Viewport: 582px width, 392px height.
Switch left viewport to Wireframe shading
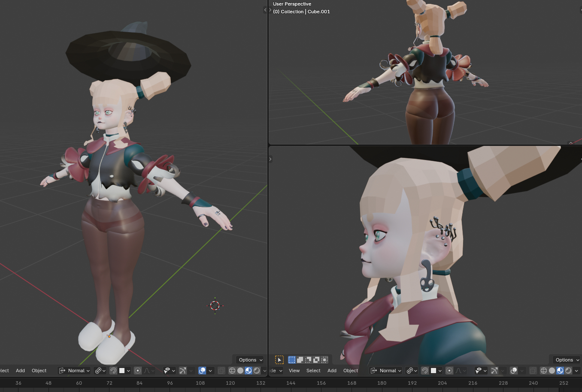(x=232, y=371)
